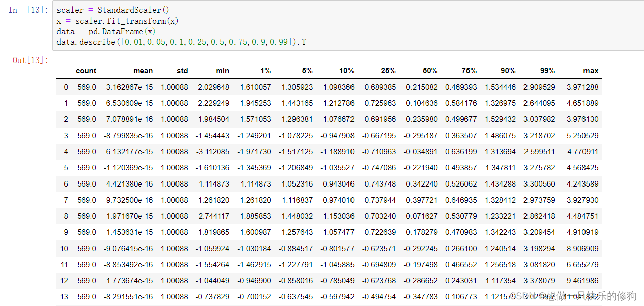Click 1% value -1.610057
The image size is (644, 306).
coord(254,87)
